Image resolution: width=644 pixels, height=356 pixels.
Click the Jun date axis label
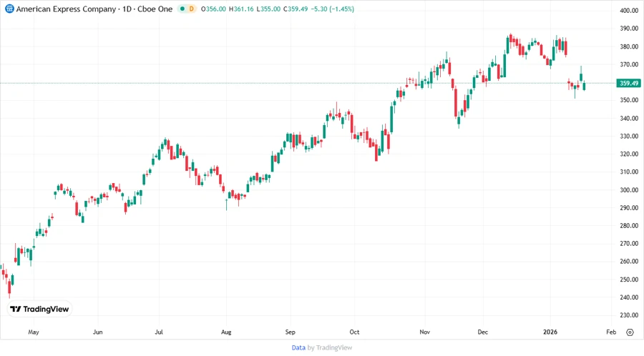coord(98,332)
